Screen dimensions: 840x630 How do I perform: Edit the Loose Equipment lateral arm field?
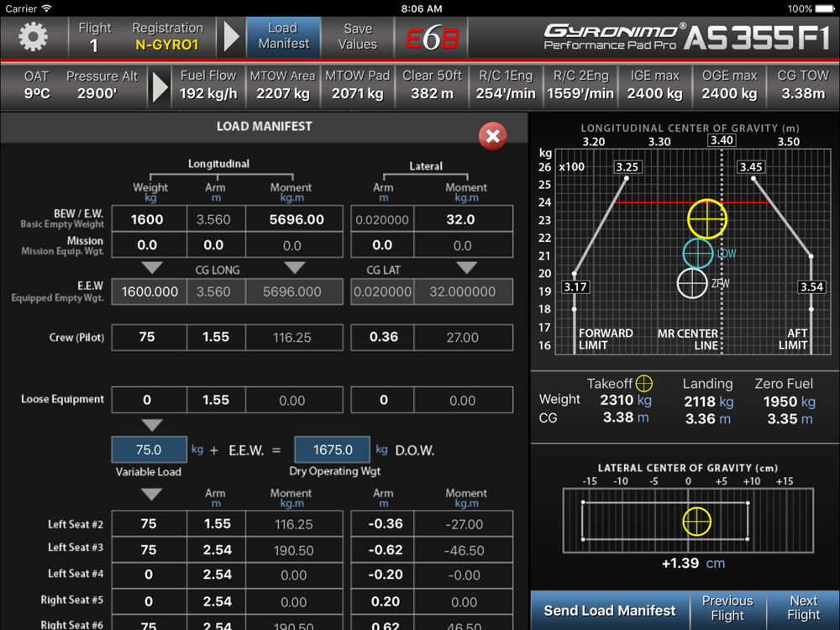tap(382, 400)
